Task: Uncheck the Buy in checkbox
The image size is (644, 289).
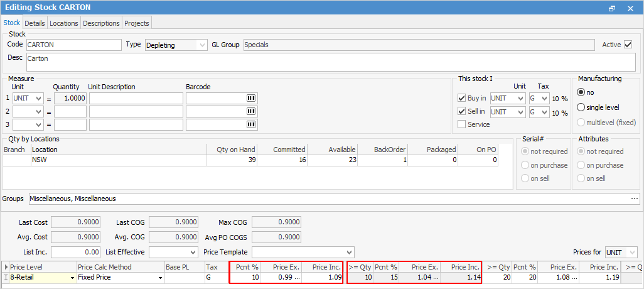Action: tap(462, 98)
